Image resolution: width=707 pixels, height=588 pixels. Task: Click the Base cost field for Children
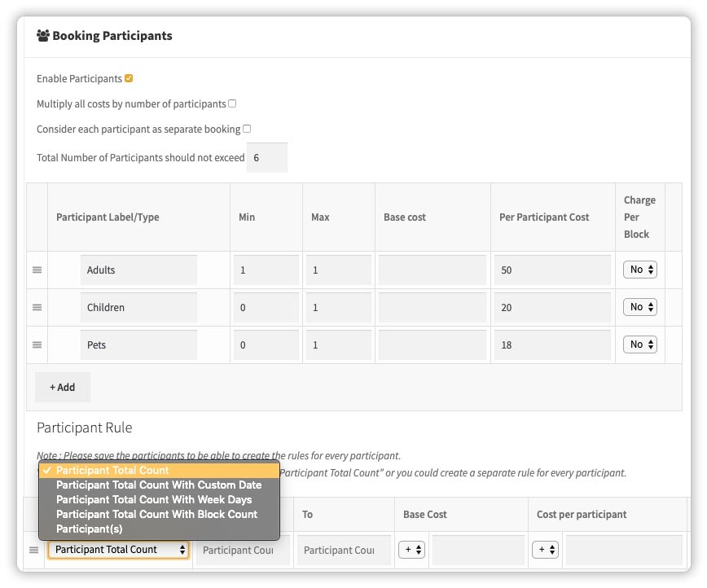tap(433, 308)
